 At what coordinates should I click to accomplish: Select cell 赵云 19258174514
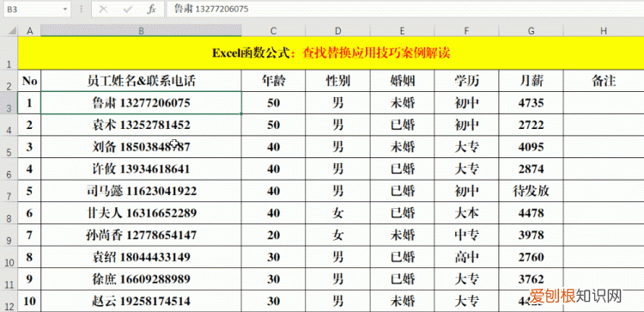coord(141,301)
